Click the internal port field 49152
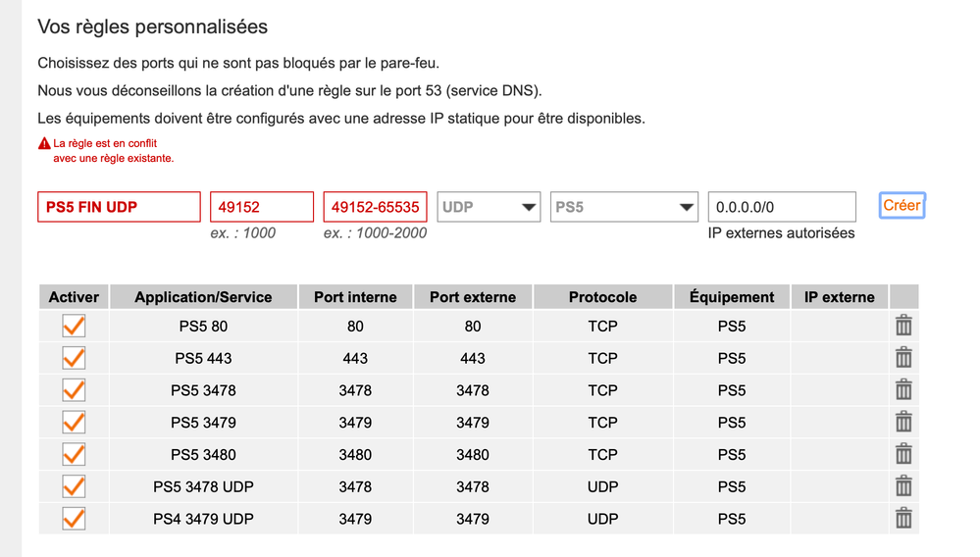Screen dimensions: 980x557 click(262, 207)
